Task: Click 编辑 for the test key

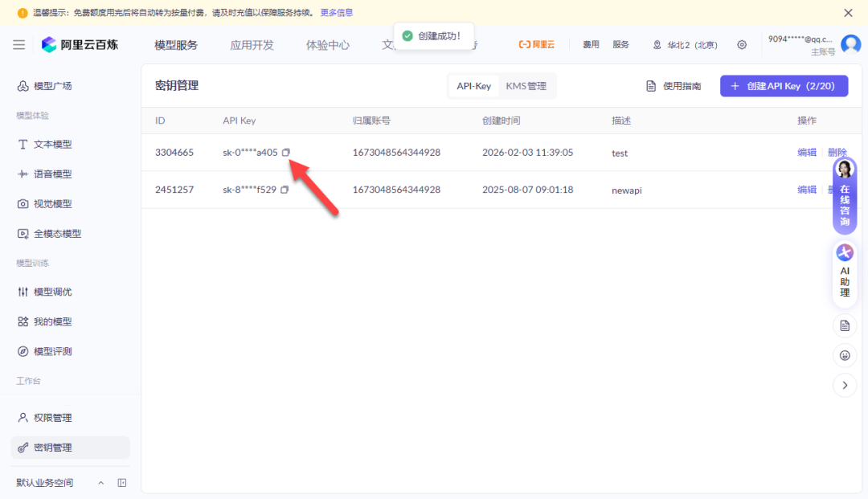Action: [806, 153]
